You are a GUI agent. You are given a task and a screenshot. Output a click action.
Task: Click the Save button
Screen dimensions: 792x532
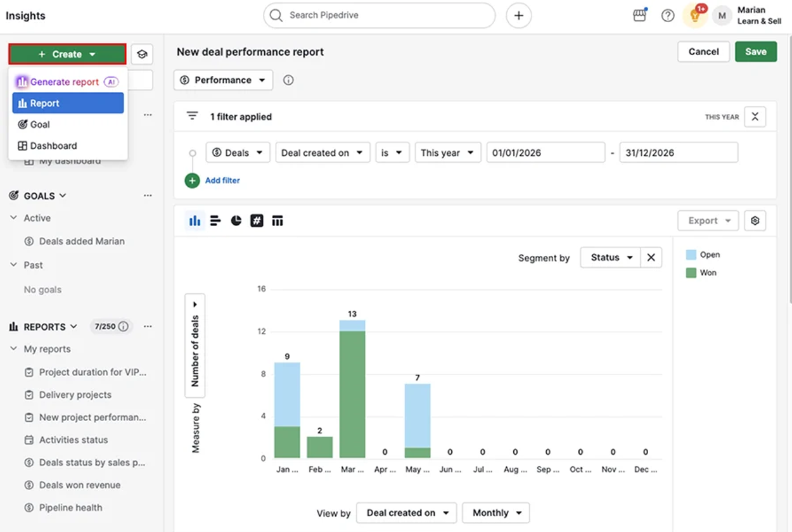pyautogui.click(x=756, y=52)
